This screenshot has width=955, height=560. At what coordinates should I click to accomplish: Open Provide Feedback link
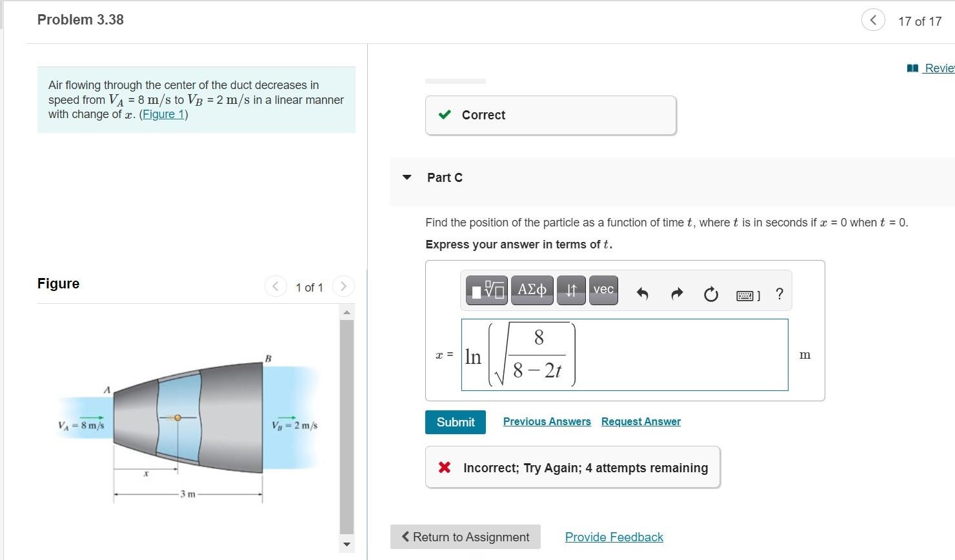click(614, 537)
